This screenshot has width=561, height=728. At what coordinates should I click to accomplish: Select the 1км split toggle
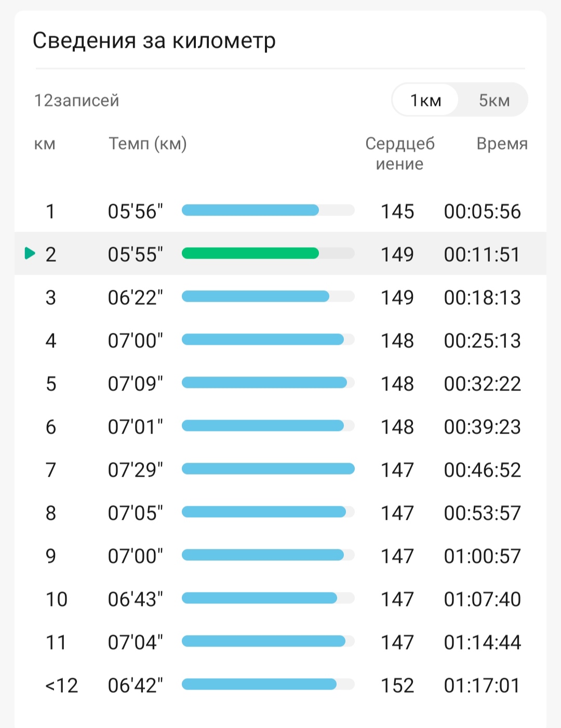click(x=425, y=100)
